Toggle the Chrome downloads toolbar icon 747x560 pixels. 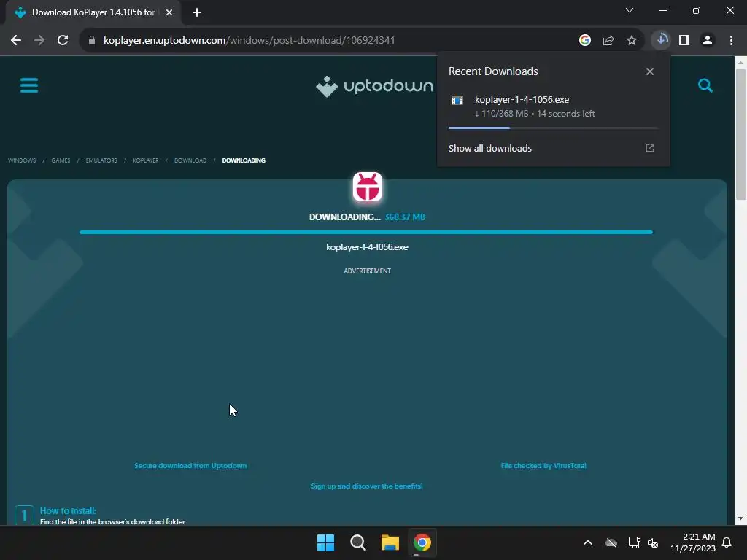661,40
